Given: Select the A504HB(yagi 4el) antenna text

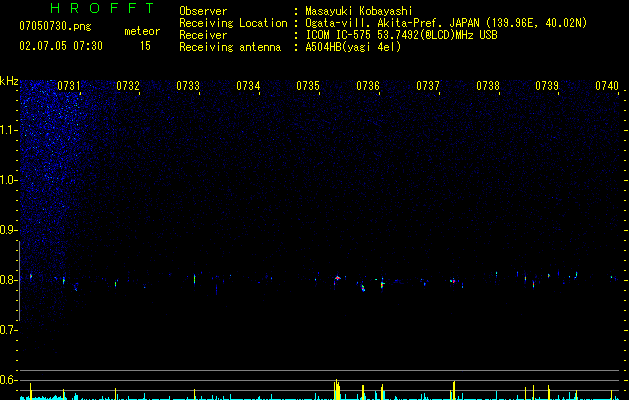Looking at the screenshot, I should coord(353,47).
